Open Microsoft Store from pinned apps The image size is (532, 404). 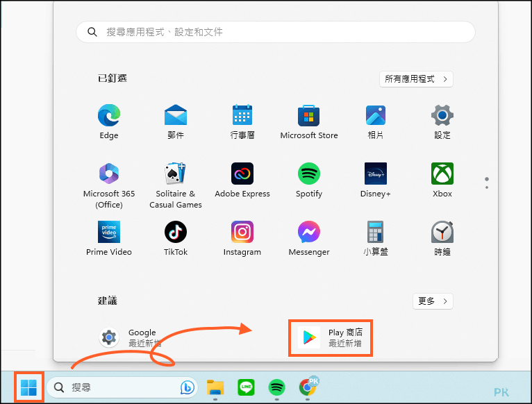coord(309,121)
